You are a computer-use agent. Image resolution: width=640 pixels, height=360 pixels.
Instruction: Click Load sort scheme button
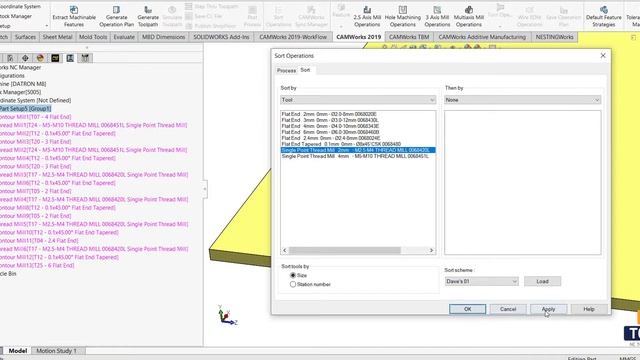click(x=542, y=281)
